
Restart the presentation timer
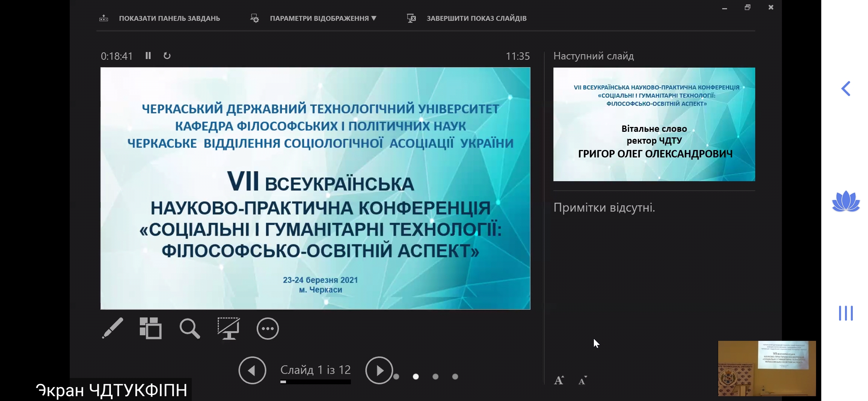click(x=167, y=56)
